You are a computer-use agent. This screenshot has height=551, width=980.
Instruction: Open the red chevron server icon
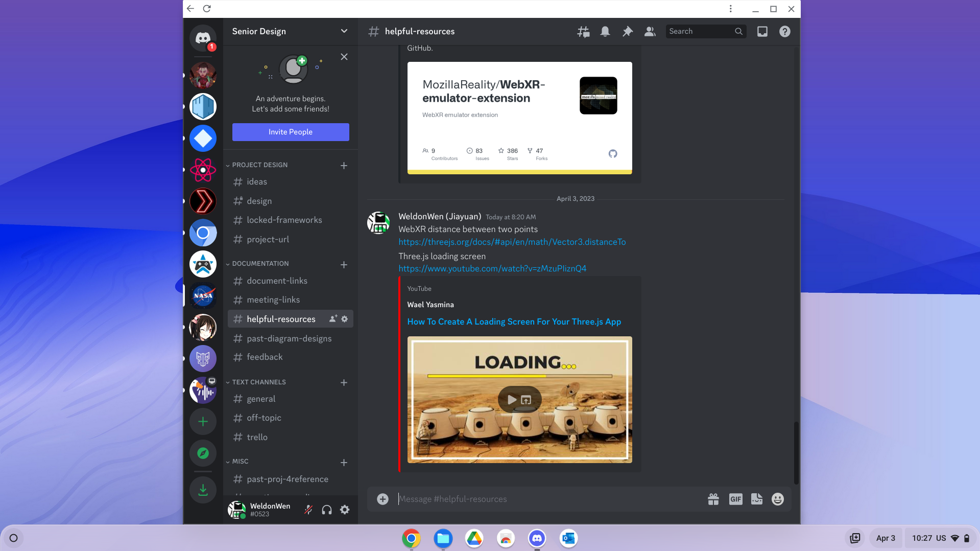click(x=203, y=201)
